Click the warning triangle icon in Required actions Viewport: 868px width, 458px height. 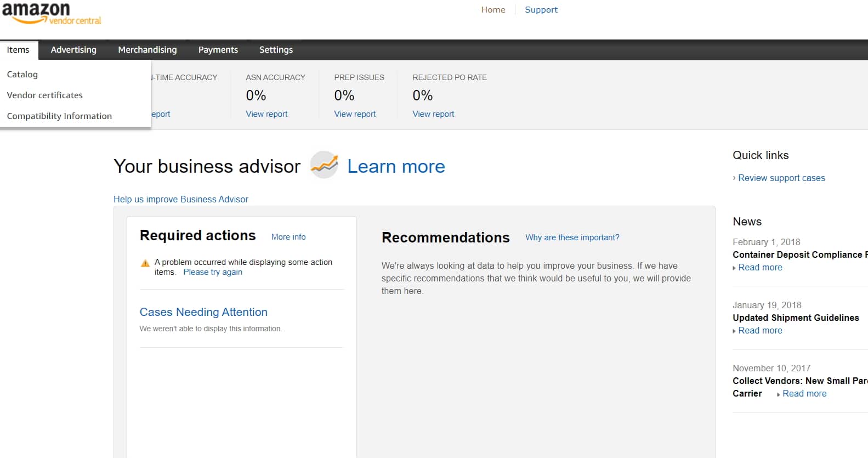(145, 263)
